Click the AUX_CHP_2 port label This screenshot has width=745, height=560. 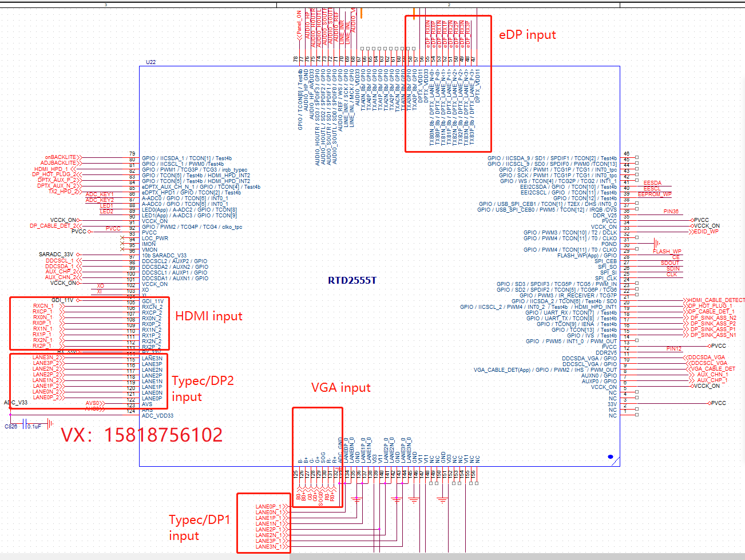[x=60, y=272]
